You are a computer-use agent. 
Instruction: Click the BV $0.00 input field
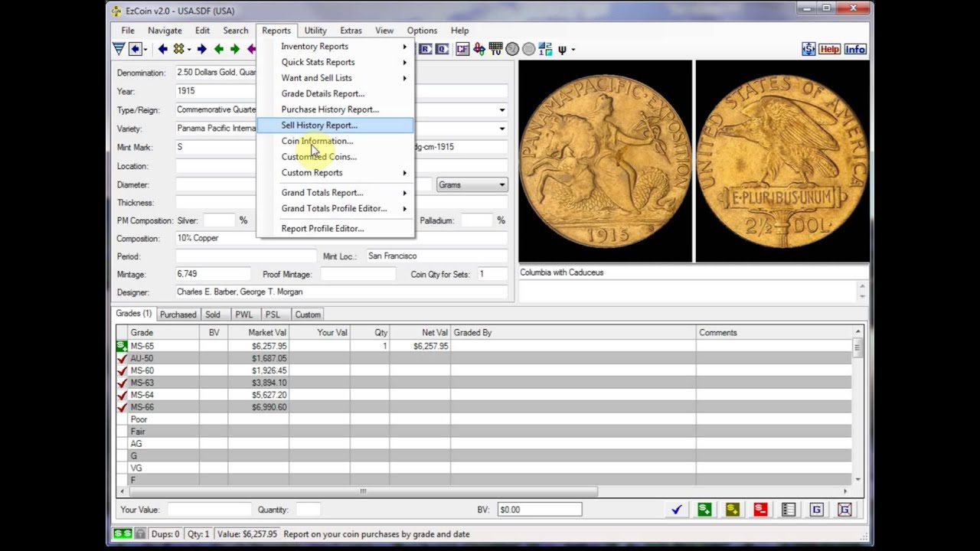click(539, 510)
